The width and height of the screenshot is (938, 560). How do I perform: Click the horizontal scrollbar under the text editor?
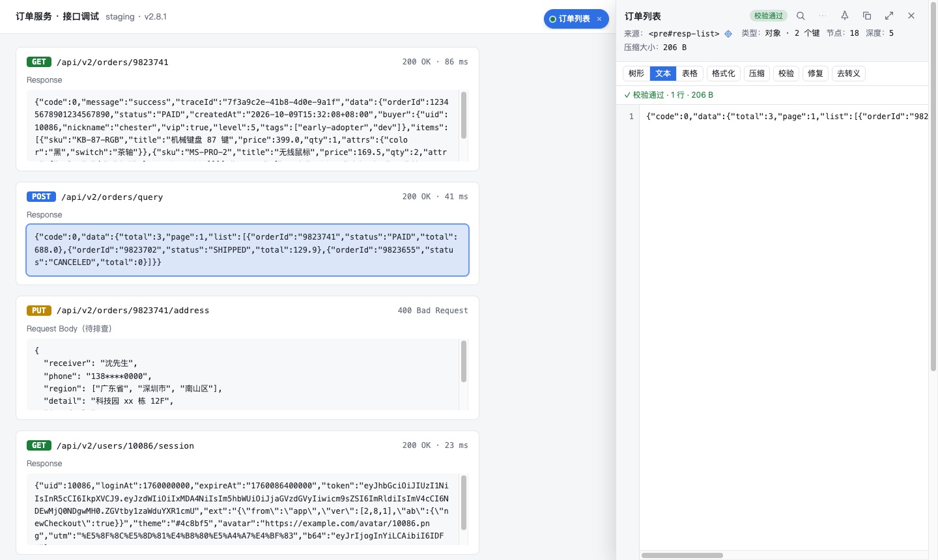pyautogui.click(x=682, y=555)
